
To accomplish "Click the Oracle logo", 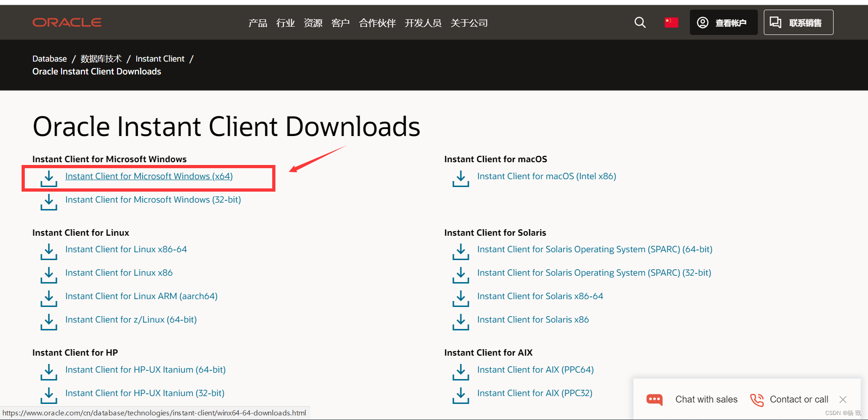I will pyautogui.click(x=67, y=23).
